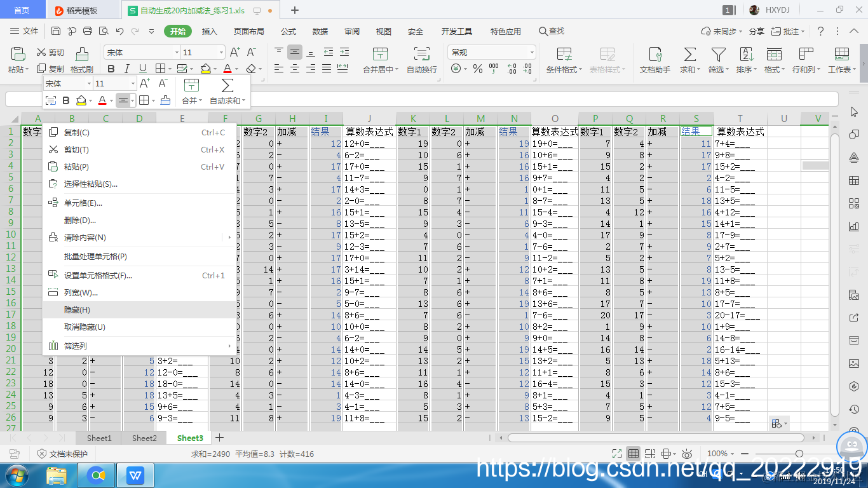Toggle Bold in the ribbon
The image size is (868, 488).
point(111,69)
